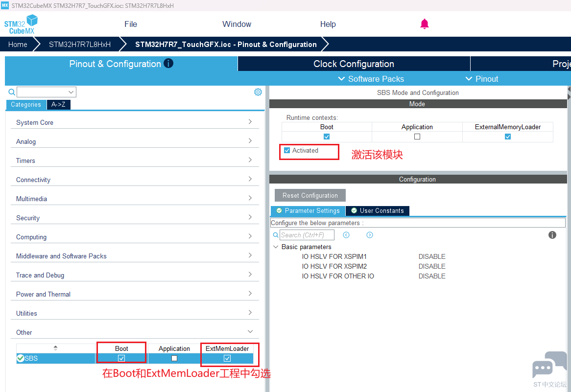The image size is (571, 392).
Task: Open the settings gear in categories panel
Action: click(258, 92)
